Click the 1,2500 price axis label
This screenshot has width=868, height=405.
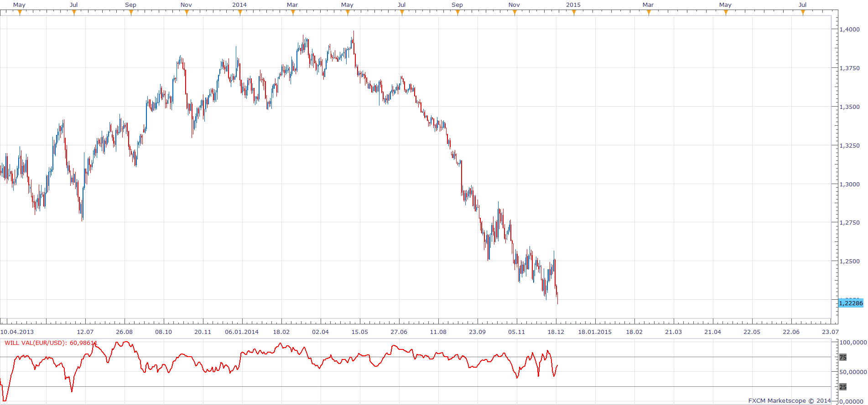[x=850, y=261]
